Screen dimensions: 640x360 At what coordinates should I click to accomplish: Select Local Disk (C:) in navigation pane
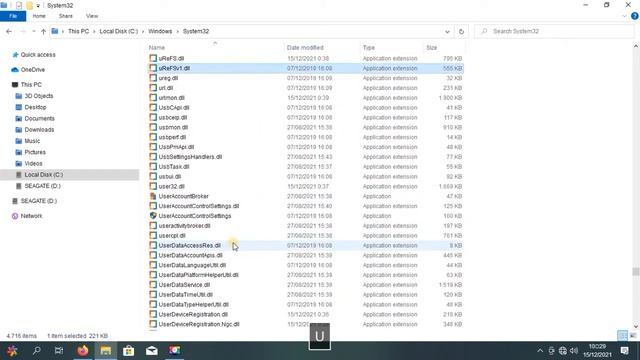click(44, 175)
